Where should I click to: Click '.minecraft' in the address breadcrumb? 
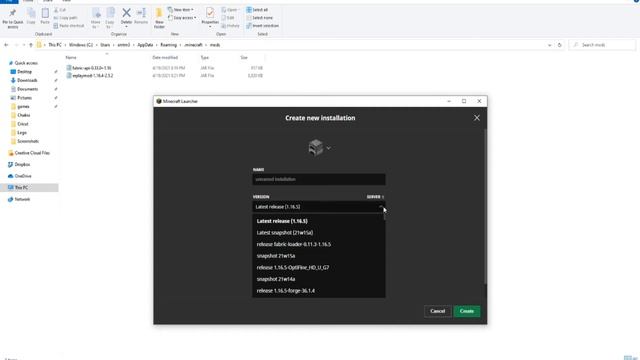(193, 45)
